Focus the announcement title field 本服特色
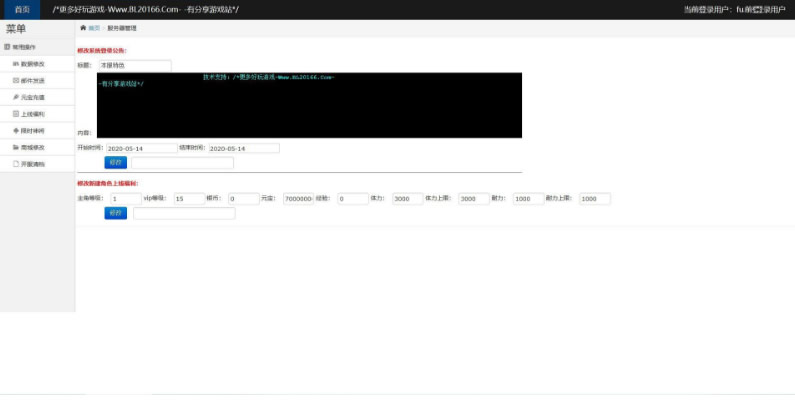The width and height of the screenshot is (795, 405). 135,65
